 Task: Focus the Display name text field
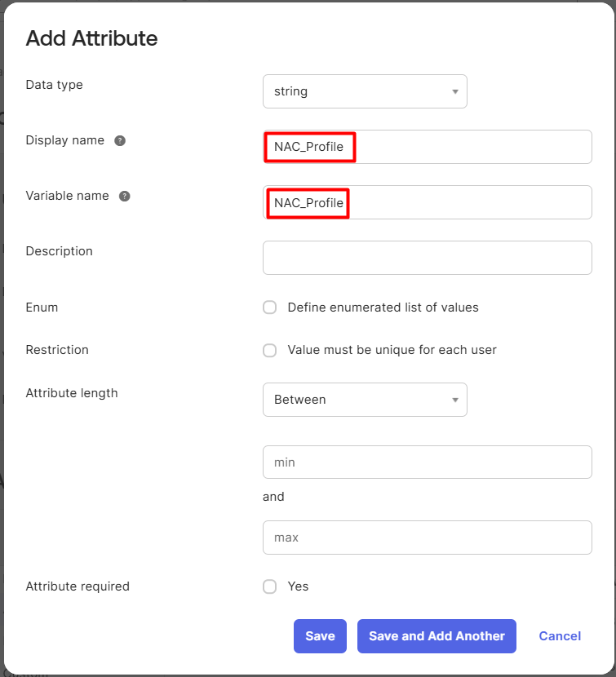[x=428, y=147]
